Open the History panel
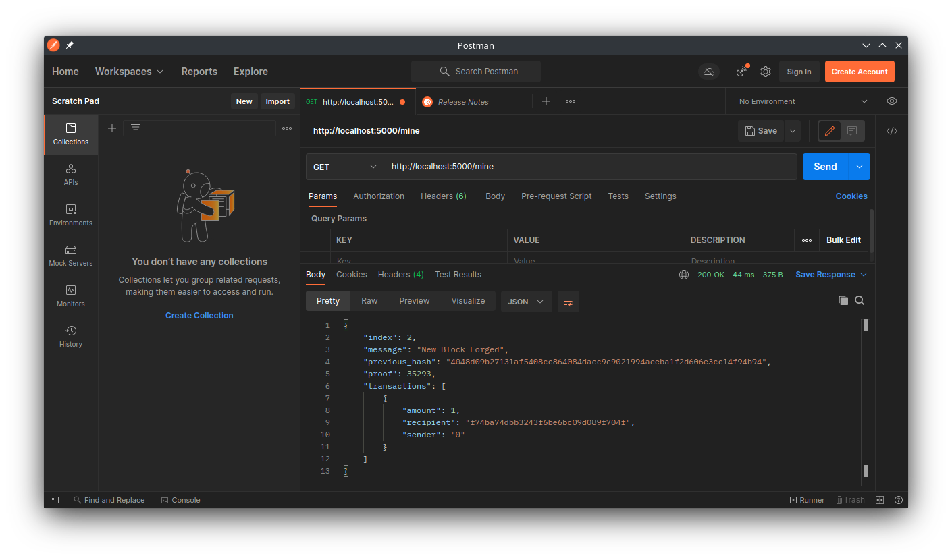The width and height of the screenshot is (952, 560). (x=70, y=336)
